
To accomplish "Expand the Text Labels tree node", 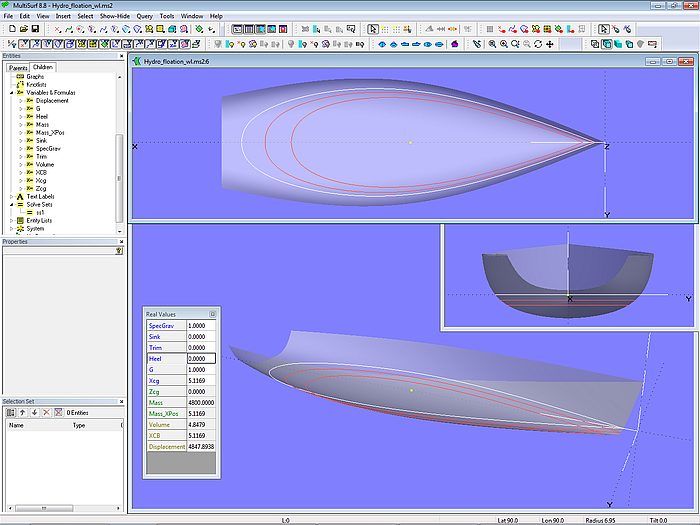I will pyautogui.click(x=10, y=197).
